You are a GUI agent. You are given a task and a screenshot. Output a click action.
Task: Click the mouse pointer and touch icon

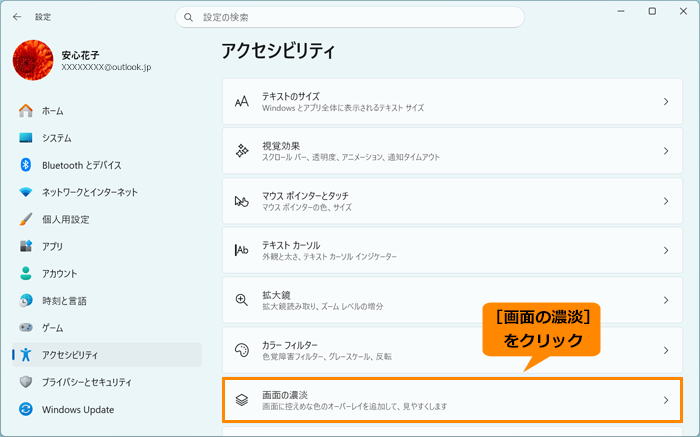click(242, 201)
